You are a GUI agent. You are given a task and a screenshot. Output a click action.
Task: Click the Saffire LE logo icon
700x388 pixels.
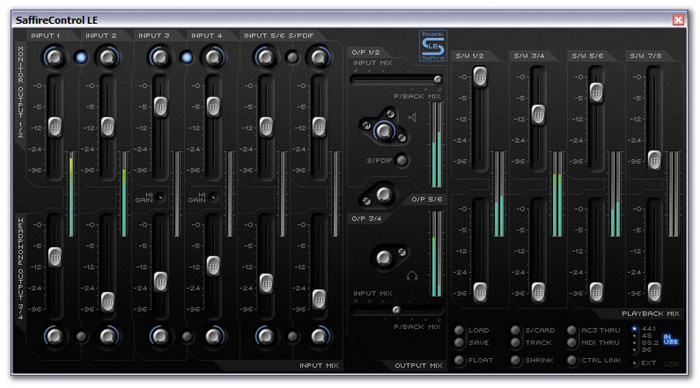coord(433,46)
